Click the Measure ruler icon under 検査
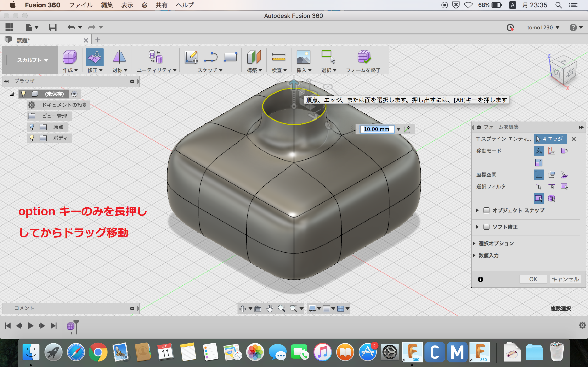The image size is (588, 367). pos(279,57)
